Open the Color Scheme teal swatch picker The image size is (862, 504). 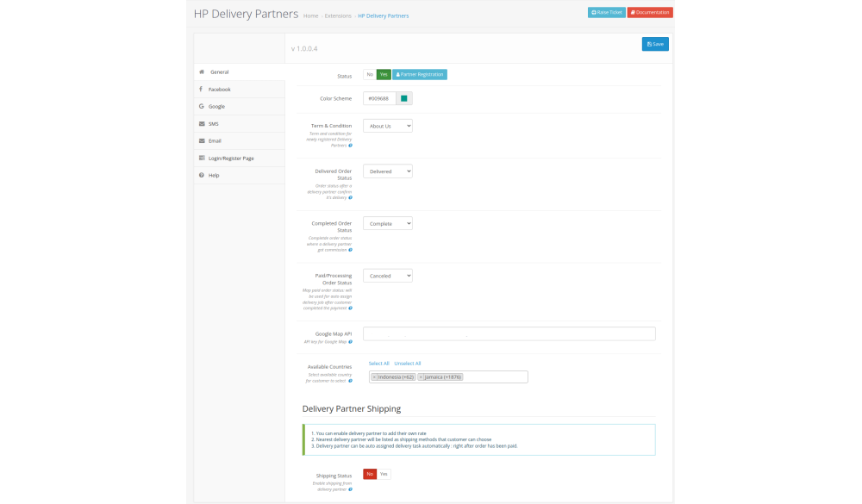click(403, 98)
